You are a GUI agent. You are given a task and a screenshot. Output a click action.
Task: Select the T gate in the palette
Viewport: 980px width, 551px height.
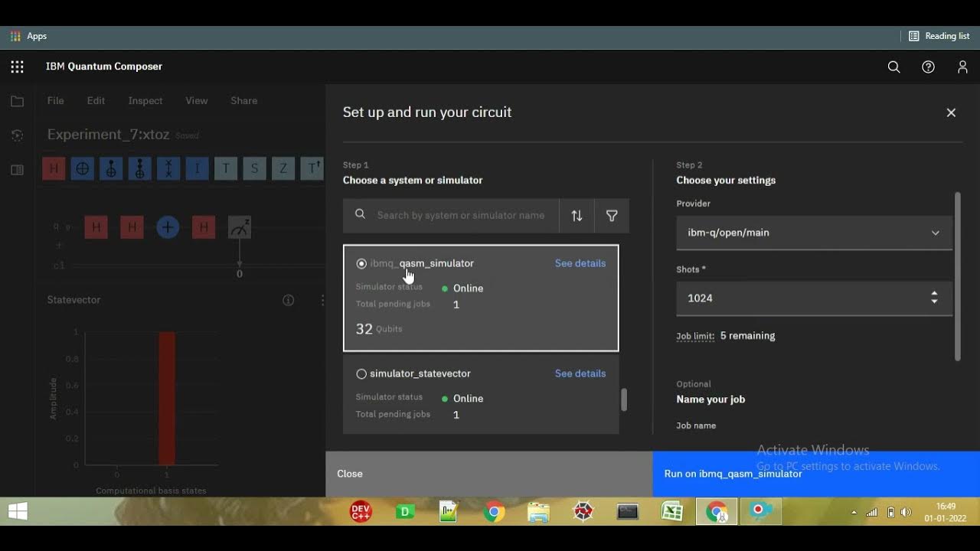(226, 168)
